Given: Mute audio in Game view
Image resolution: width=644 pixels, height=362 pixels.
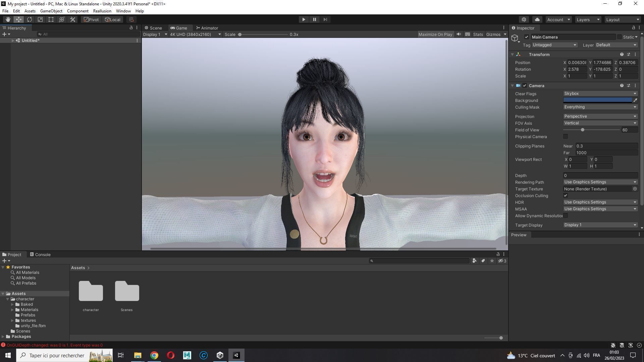Looking at the screenshot, I should point(459,34).
